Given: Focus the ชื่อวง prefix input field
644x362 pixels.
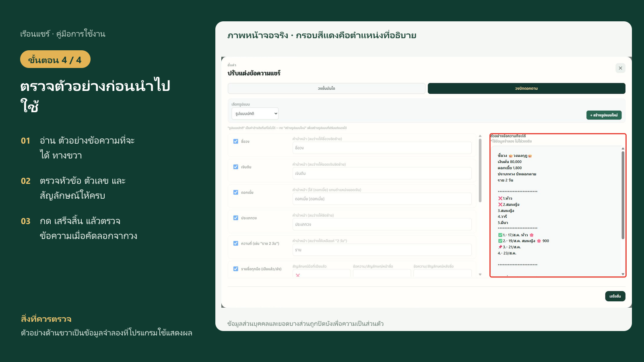Looking at the screenshot, I should pos(382,148).
